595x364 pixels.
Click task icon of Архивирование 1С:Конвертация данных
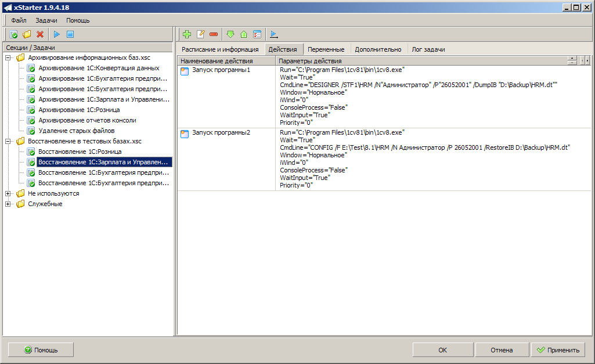point(31,69)
